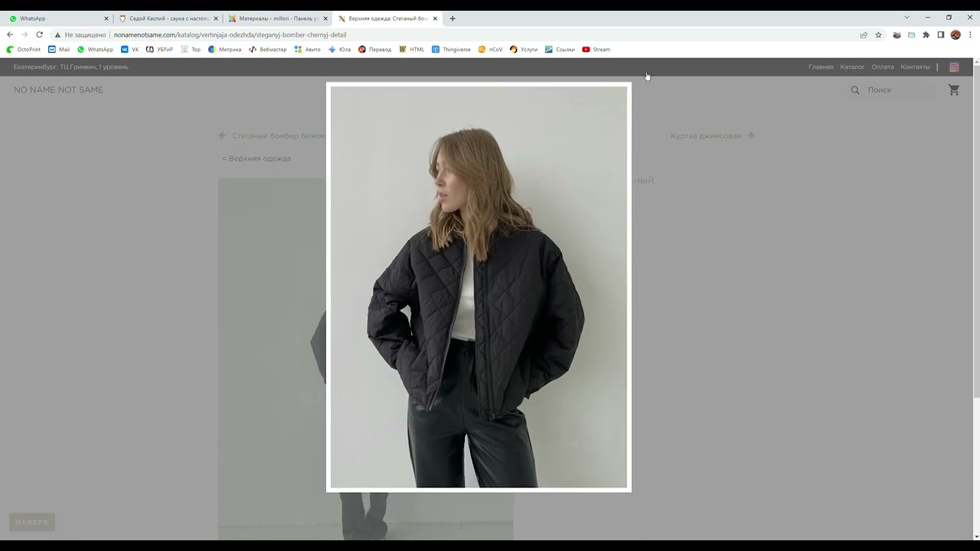Click the Поиск search field

(x=900, y=90)
